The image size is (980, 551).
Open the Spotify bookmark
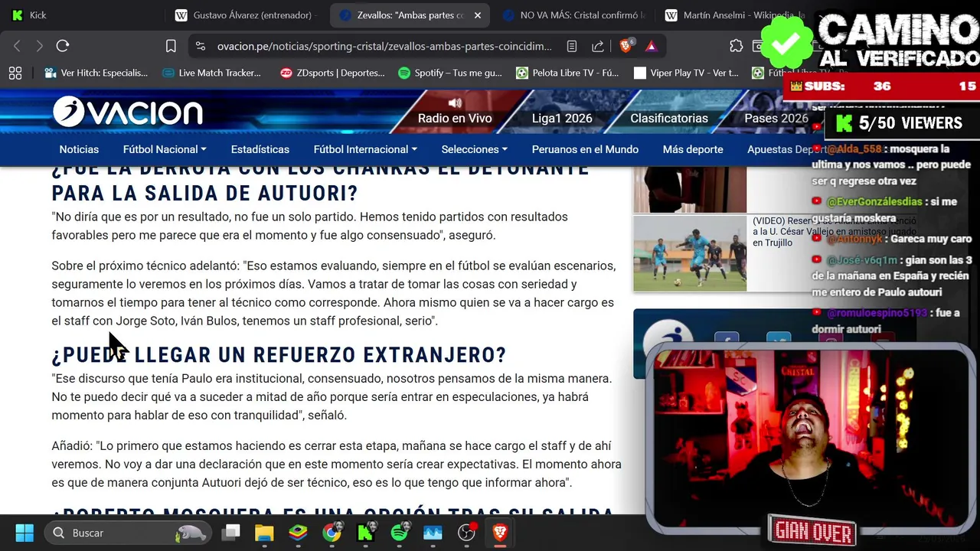pos(450,73)
